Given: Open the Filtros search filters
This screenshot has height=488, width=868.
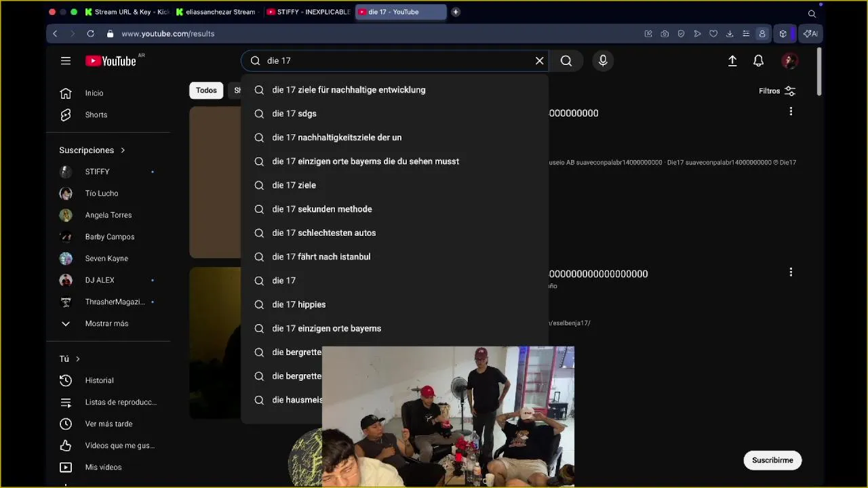Looking at the screenshot, I should pos(777,91).
